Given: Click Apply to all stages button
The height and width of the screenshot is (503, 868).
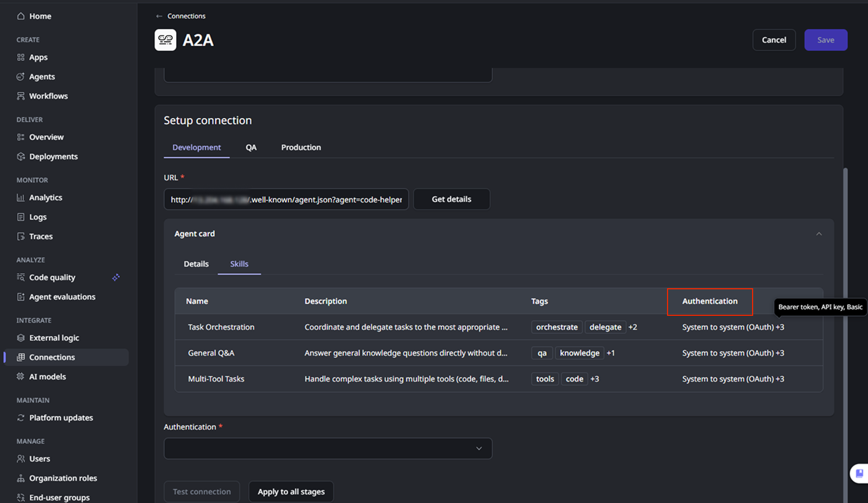Looking at the screenshot, I should click(x=291, y=491).
